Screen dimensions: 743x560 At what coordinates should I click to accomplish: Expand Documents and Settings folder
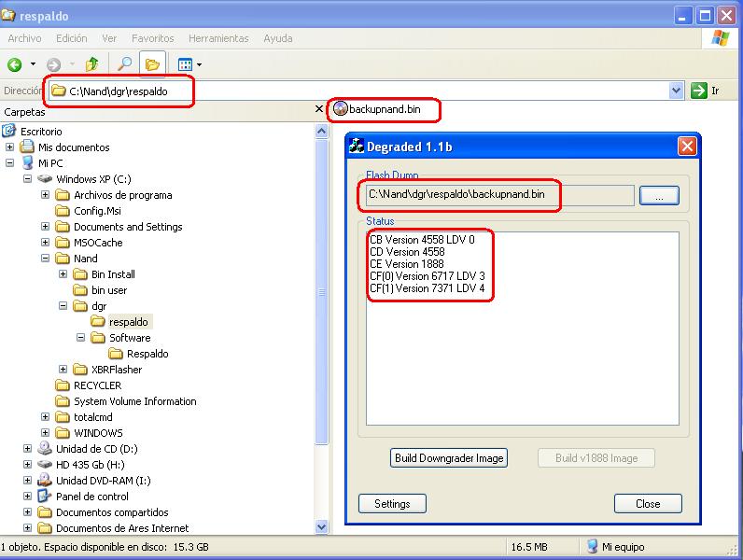click(x=45, y=227)
